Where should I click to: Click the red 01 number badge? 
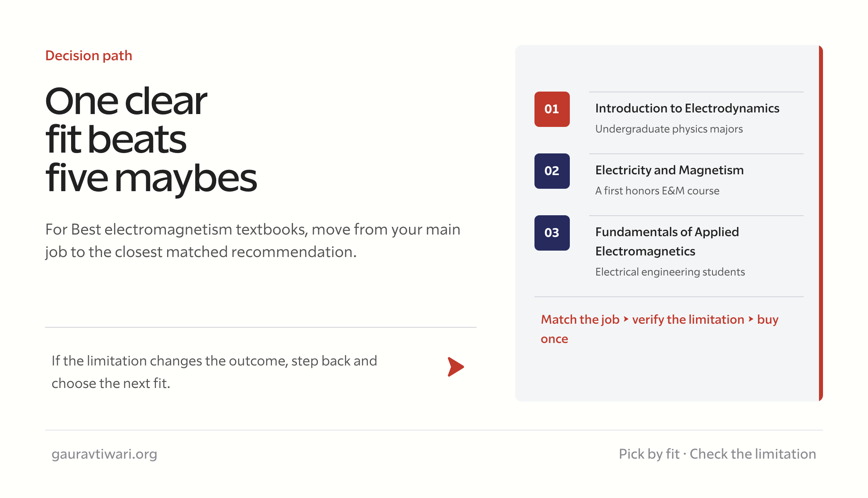552,109
